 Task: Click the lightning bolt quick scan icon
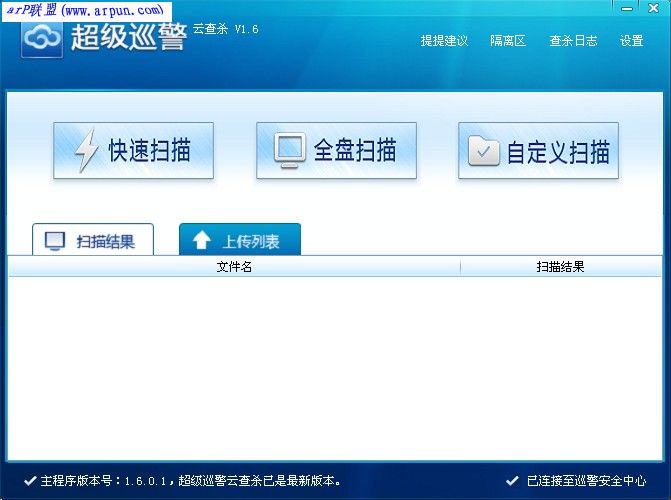pos(87,151)
